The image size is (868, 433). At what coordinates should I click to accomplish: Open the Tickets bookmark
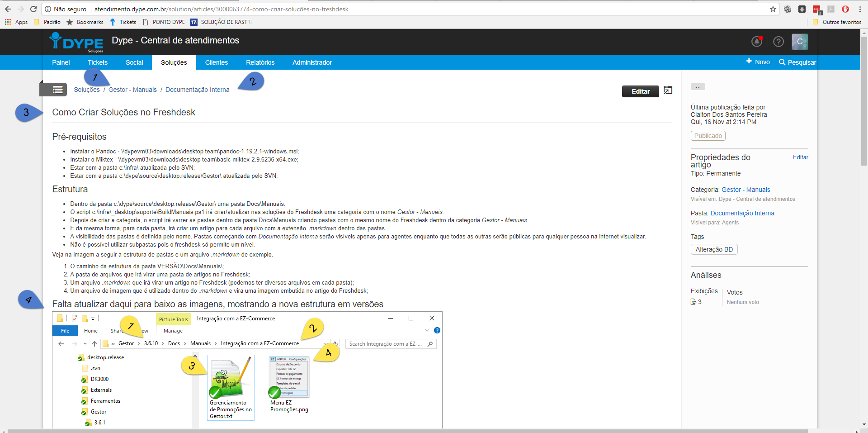click(x=123, y=22)
